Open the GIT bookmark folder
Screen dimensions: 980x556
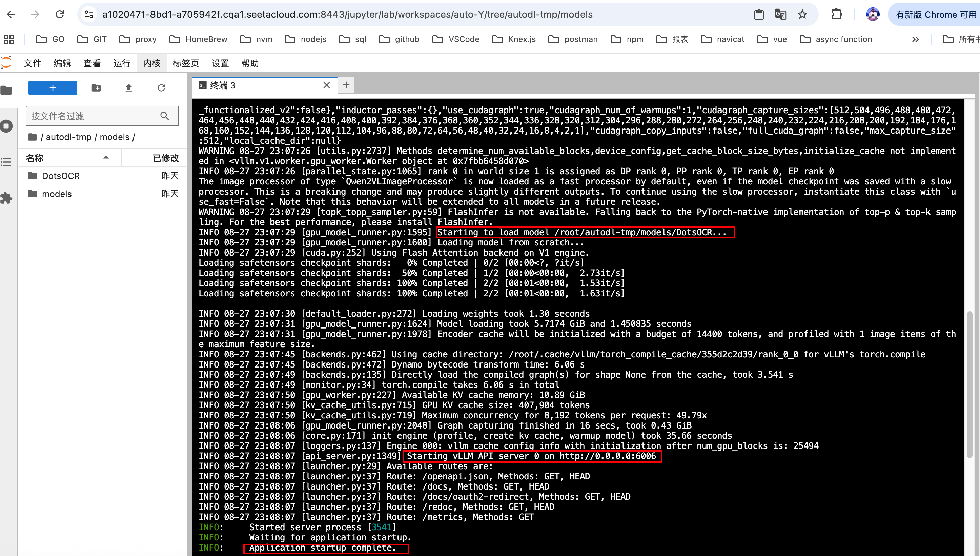91,39
